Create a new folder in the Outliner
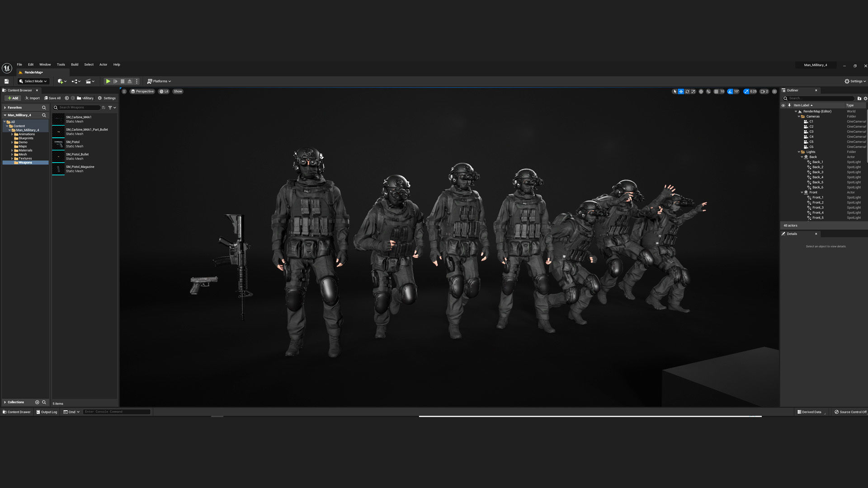 (x=859, y=99)
